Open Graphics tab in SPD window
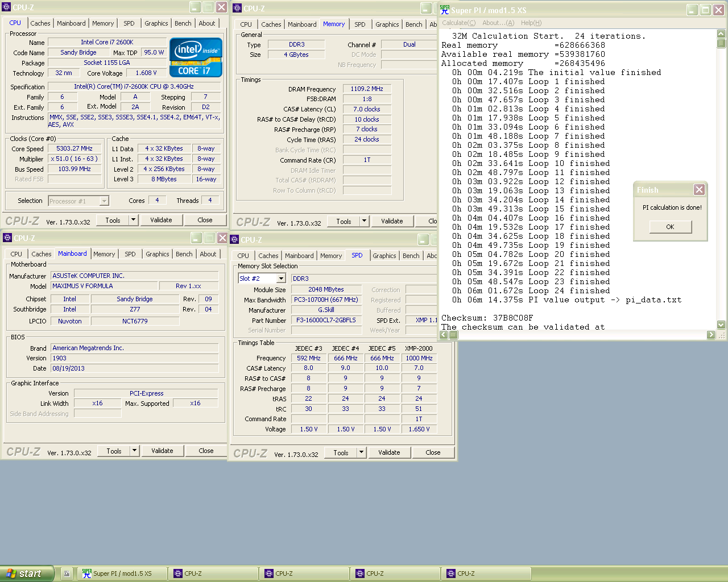 pyautogui.click(x=384, y=256)
